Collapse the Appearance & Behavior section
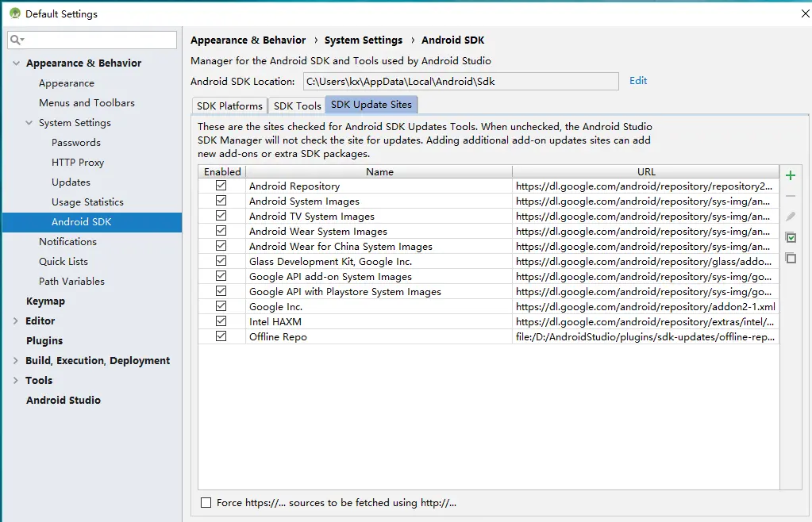 coord(16,63)
